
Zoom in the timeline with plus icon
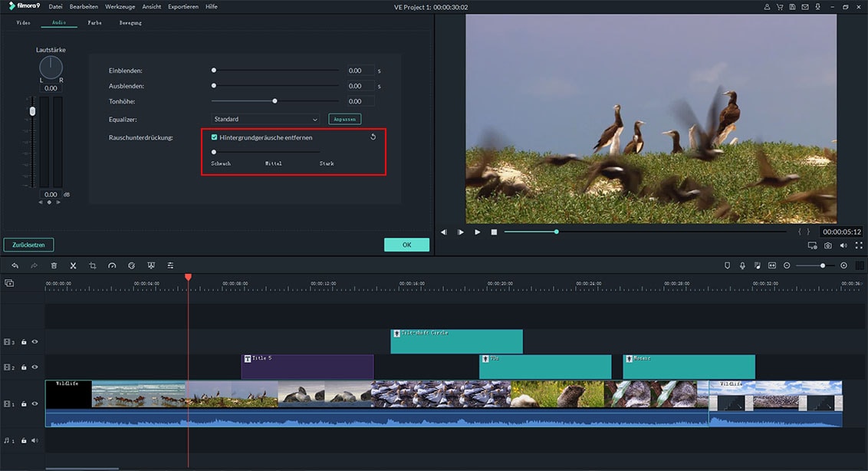843,265
